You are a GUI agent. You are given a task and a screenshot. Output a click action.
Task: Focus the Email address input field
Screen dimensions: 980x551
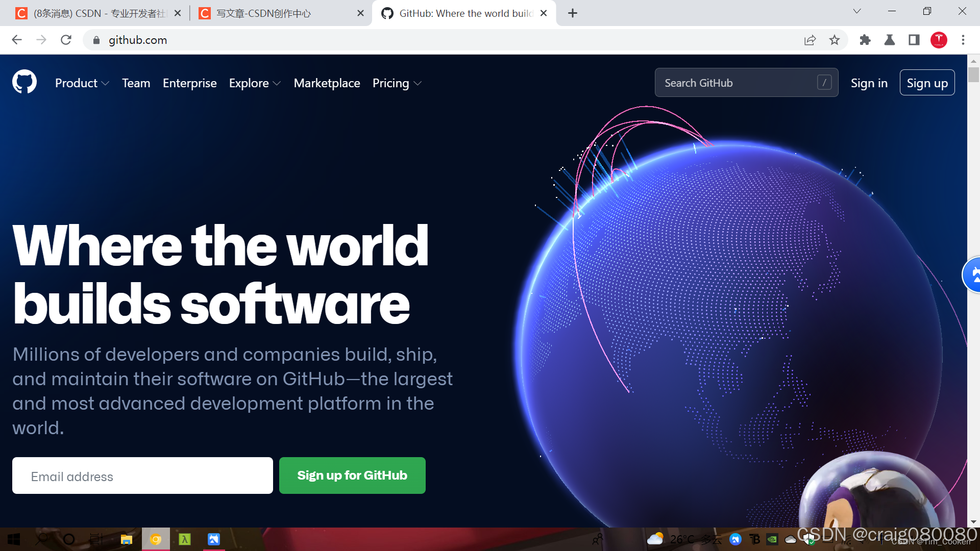[142, 476]
